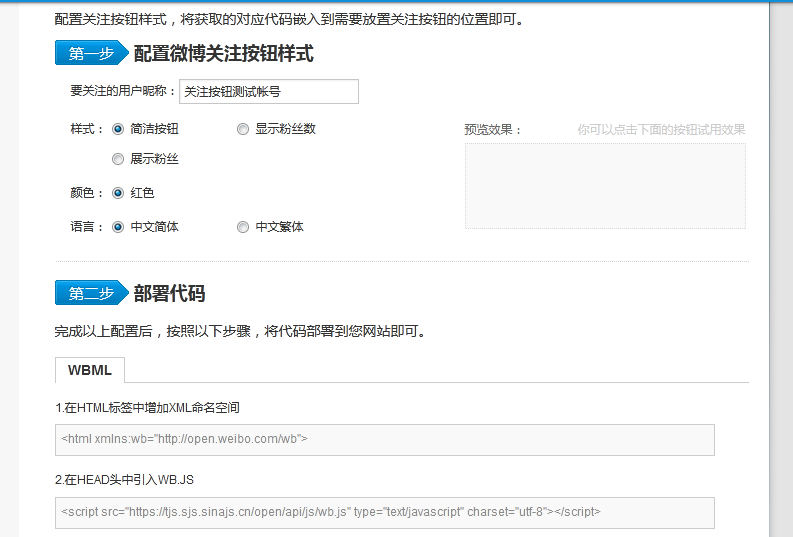
Task: Click the 要关注的用户昵称 field label
Action: tap(122, 92)
